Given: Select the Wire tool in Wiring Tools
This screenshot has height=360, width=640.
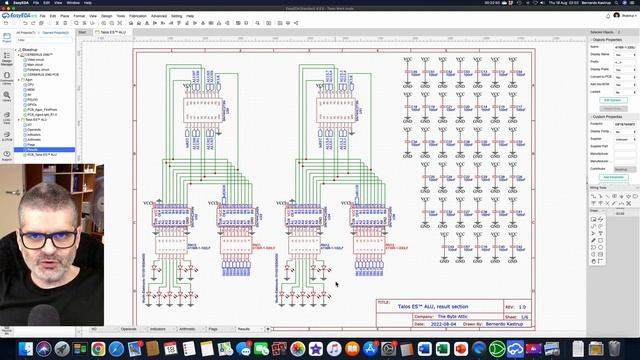Looking at the screenshot, I should click(x=593, y=196).
